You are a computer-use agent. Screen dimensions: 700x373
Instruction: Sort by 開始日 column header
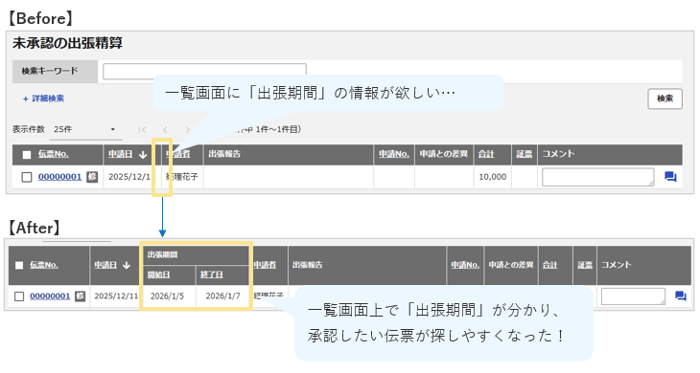(x=158, y=275)
